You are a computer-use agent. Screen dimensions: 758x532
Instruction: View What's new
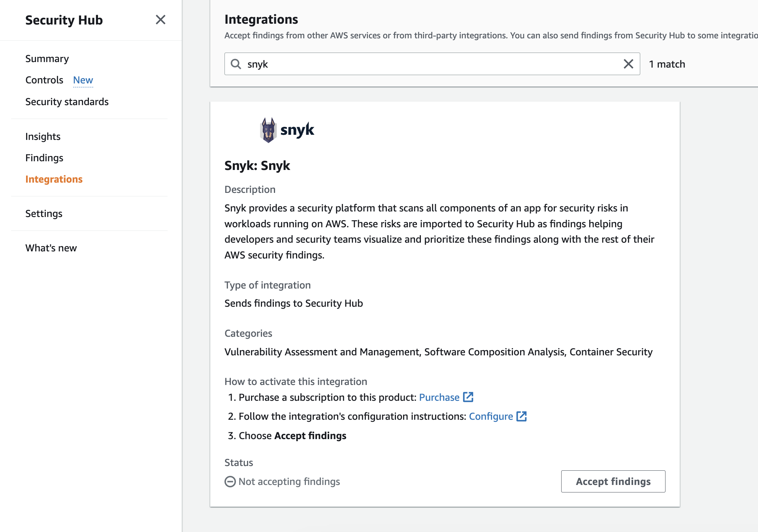[x=51, y=248]
